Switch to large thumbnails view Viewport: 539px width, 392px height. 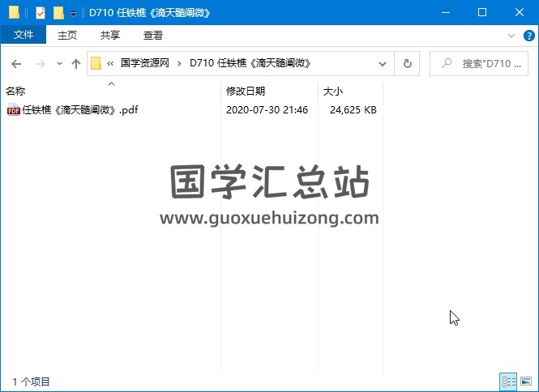526,381
